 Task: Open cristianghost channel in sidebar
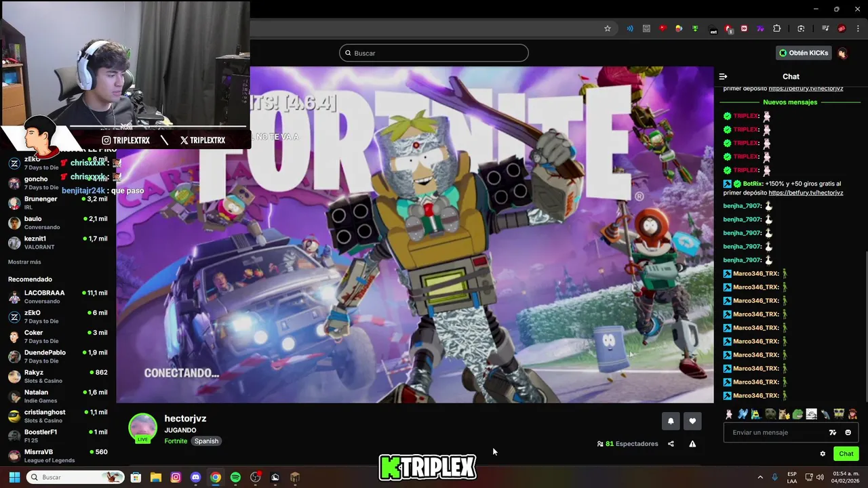coord(58,416)
